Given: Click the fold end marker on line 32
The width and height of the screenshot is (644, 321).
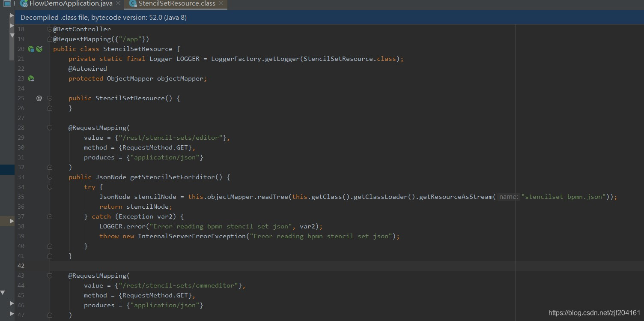Looking at the screenshot, I should tap(50, 167).
